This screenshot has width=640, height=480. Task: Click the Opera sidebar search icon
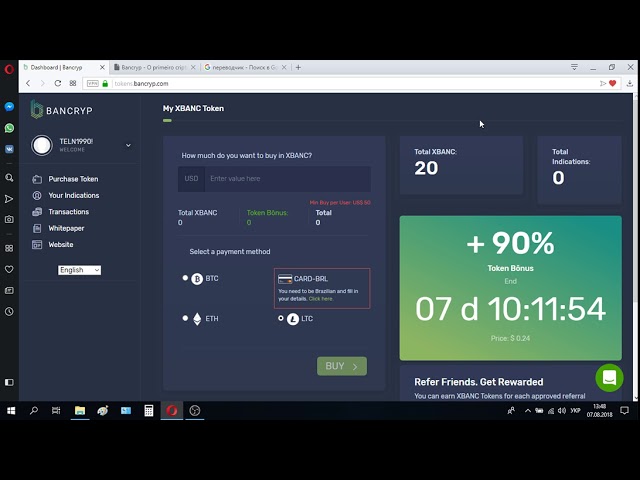click(x=9, y=178)
